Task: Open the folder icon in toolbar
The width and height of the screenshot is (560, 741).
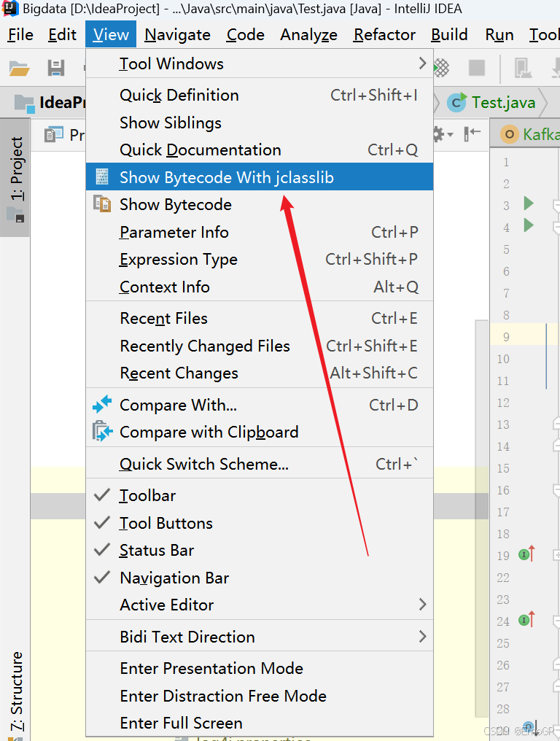Action: coord(20,69)
